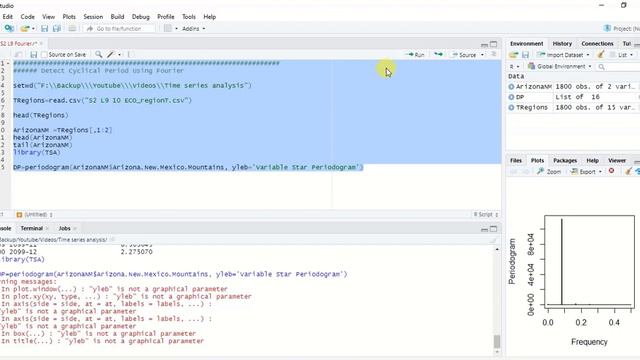This screenshot has height=360, width=640.
Task: Maximize the source editor pane
Action: (x=493, y=44)
